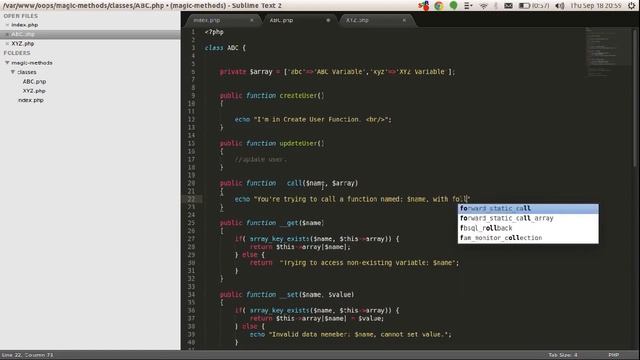Choose forward_static_call from autocomplete list
This screenshot has width=640, height=360.
[x=528, y=209]
